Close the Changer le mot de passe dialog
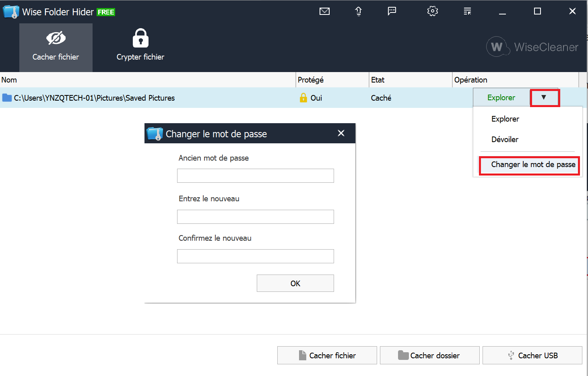 pos(341,133)
